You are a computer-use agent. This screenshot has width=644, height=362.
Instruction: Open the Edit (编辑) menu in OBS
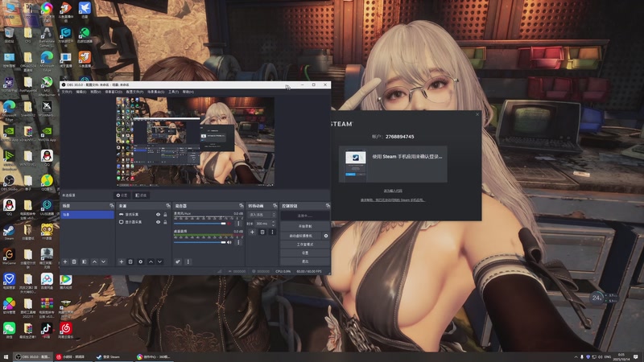81,92
